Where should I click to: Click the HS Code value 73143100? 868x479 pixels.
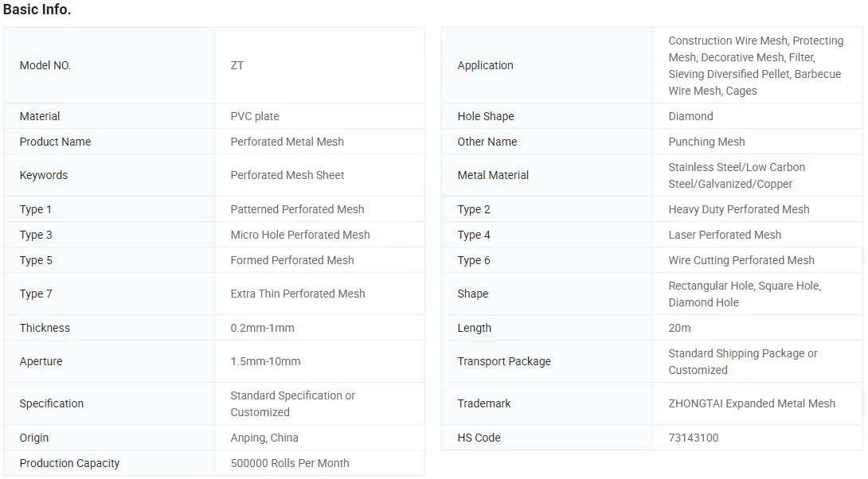click(x=693, y=438)
